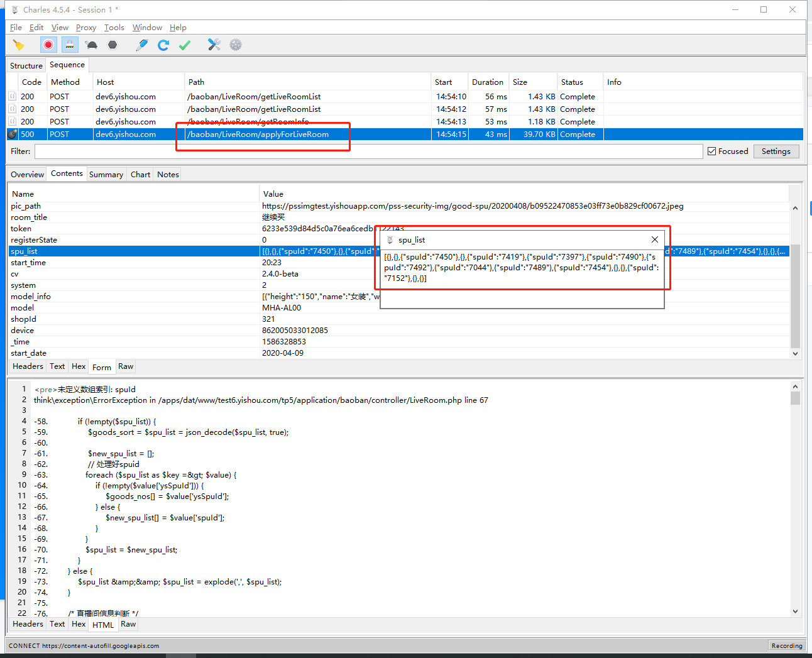
Task: Sort by the Status column header
Action: click(x=579, y=82)
